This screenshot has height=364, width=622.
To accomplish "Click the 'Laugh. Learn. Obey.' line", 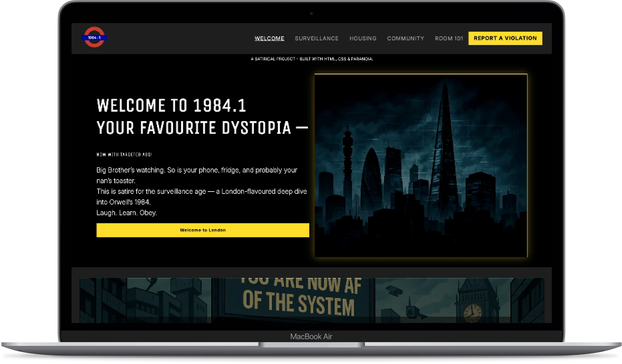I will tap(127, 213).
